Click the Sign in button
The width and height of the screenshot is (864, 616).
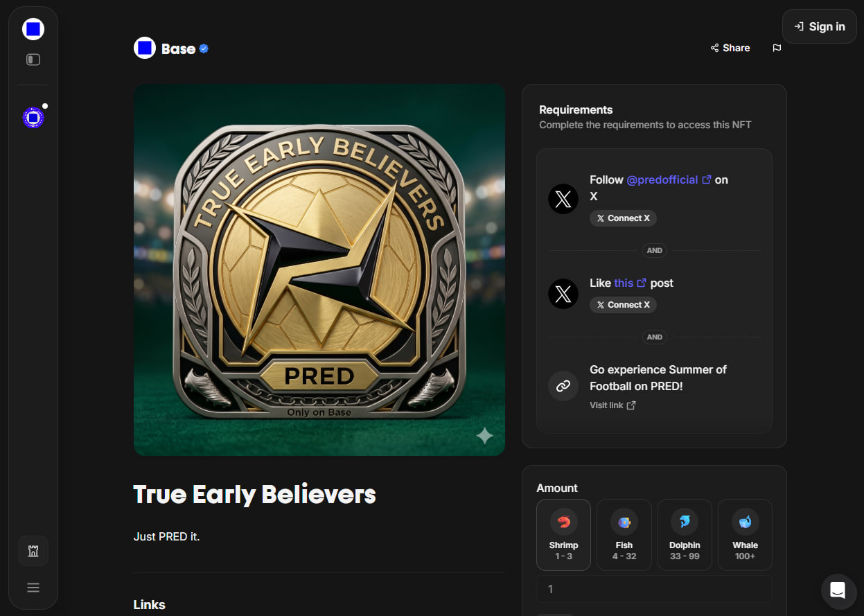(819, 27)
